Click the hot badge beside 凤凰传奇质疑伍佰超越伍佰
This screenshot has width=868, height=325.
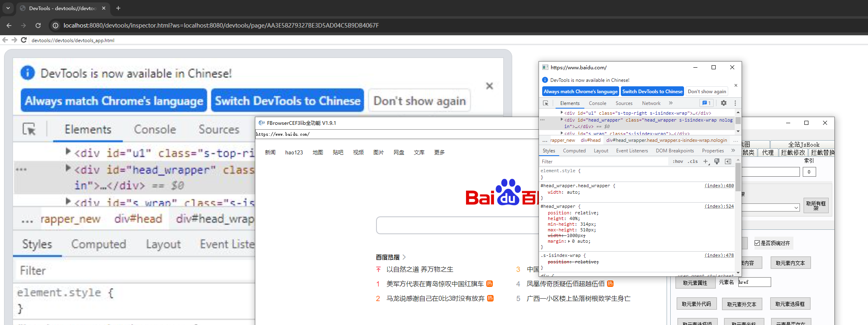610,284
